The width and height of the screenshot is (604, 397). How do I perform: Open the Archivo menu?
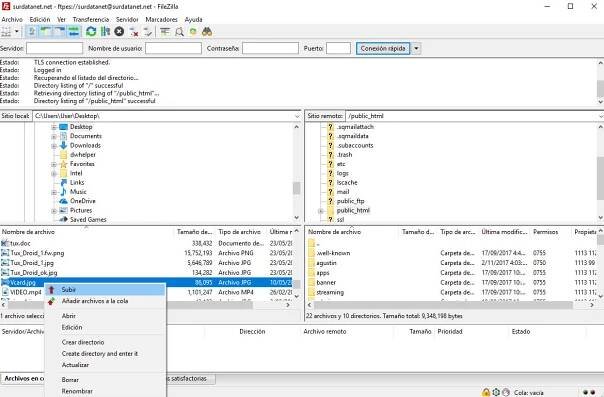[x=12, y=19]
